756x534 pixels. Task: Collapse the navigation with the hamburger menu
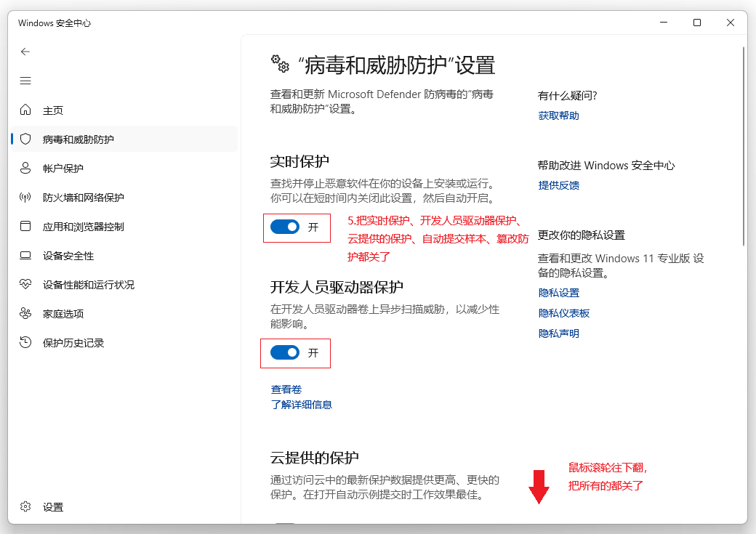(25, 81)
